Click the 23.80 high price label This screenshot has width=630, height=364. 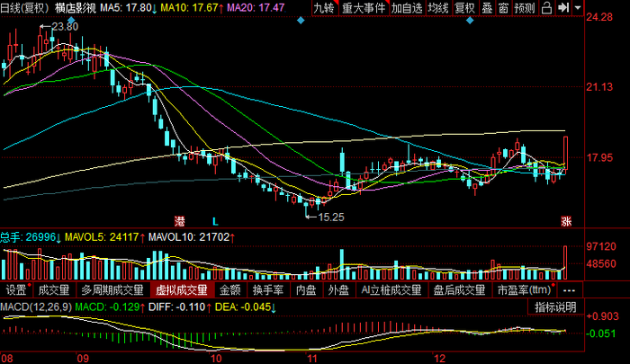click(x=65, y=26)
